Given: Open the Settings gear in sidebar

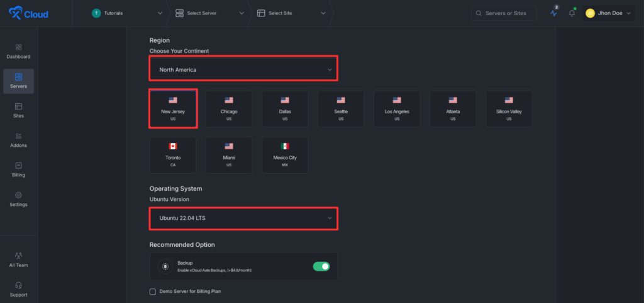Looking at the screenshot, I should (18, 195).
